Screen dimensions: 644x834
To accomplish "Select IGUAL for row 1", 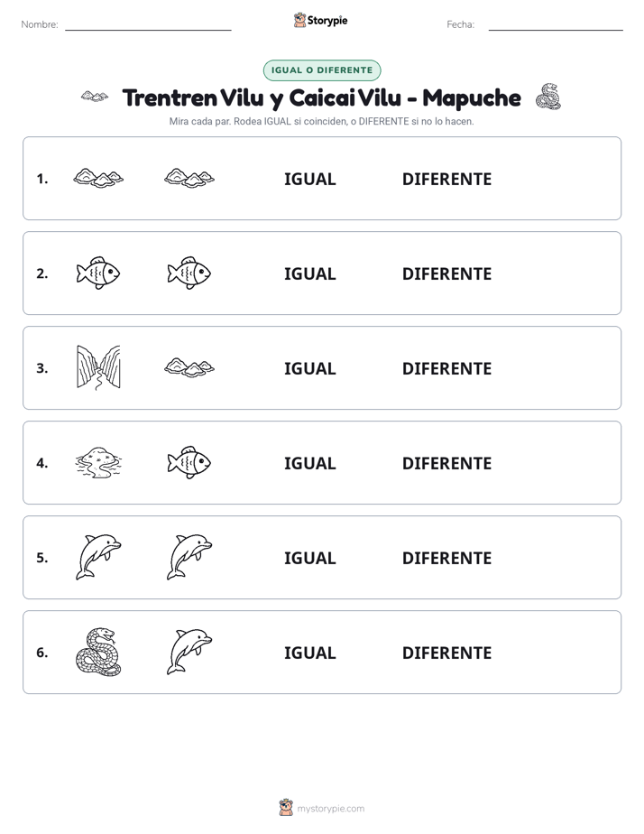I will 309,180.
